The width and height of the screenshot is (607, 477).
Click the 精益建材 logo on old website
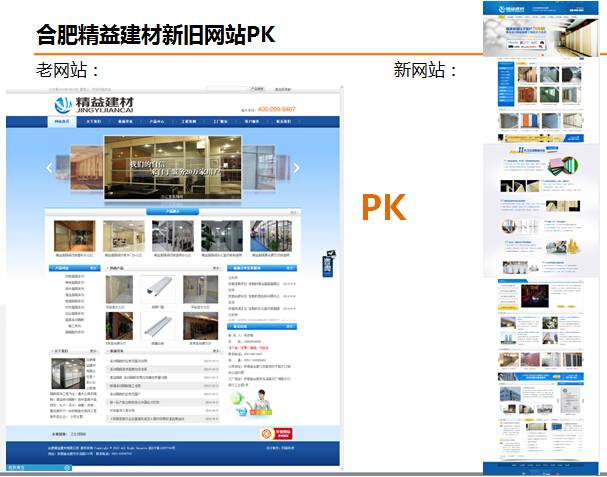click(90, 103)
